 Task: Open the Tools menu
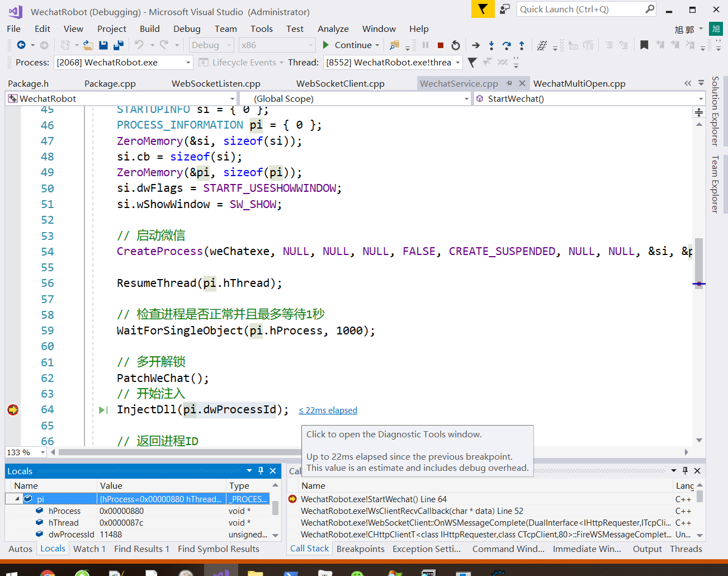[x=262, y=29]
